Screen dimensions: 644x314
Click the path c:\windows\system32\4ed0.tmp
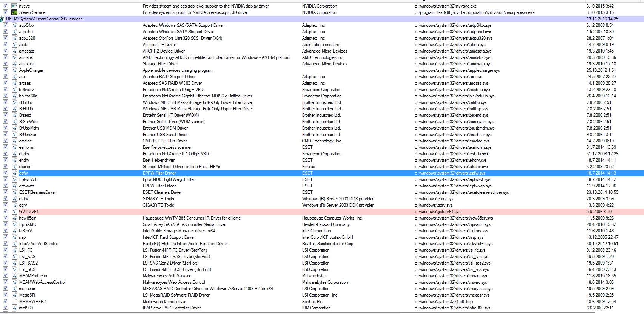pyautogui.click(x=444, y=302)
